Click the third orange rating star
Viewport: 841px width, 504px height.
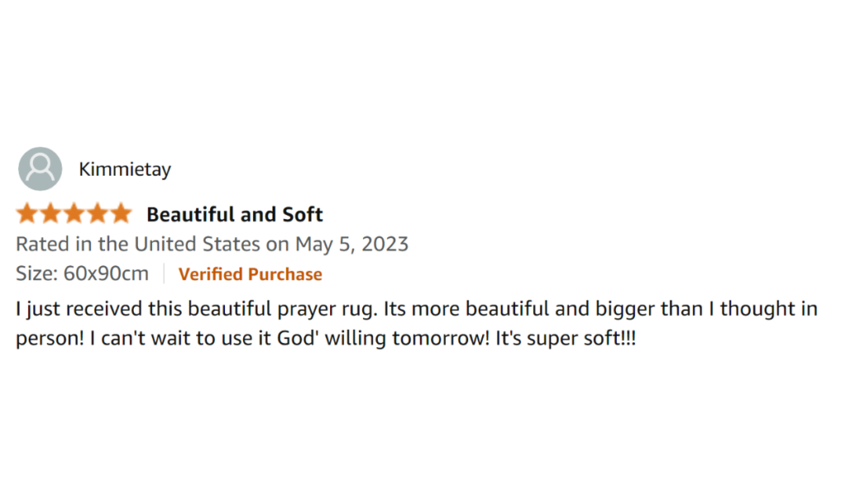point(73,214)
